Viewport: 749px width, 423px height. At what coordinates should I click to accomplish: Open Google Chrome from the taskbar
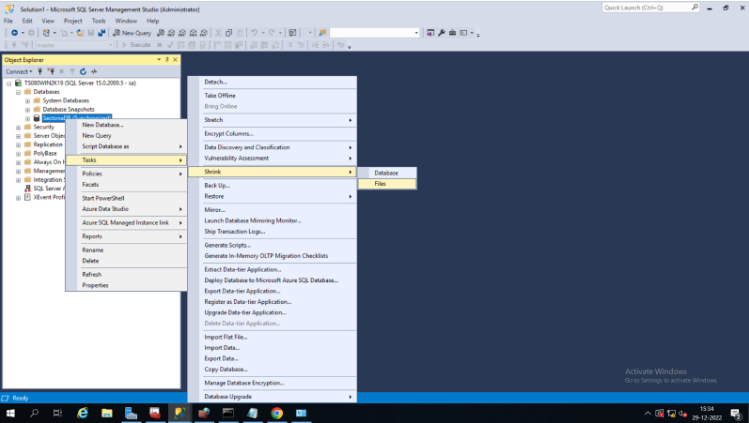[276, 412]
